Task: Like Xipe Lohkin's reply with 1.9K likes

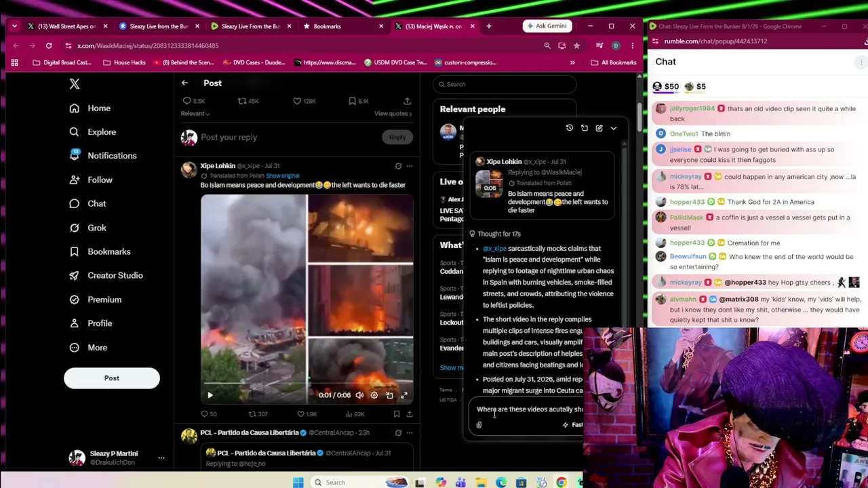Action: tap(309, 414)
